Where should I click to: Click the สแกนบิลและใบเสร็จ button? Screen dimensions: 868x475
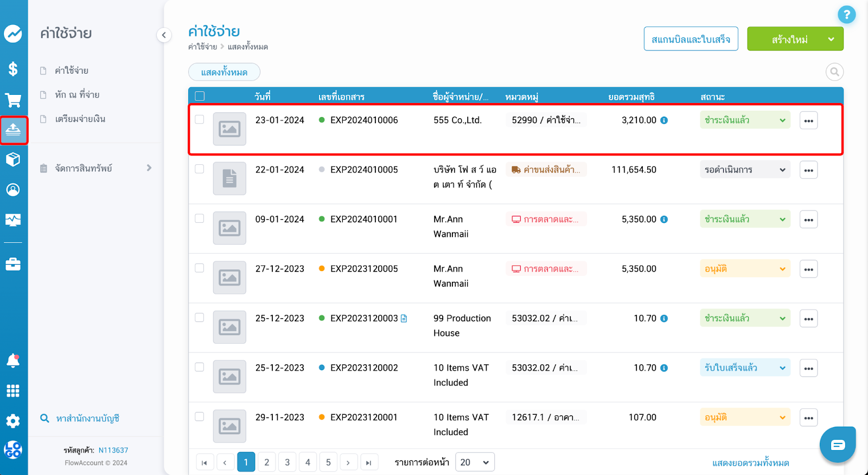coord(691,39)
